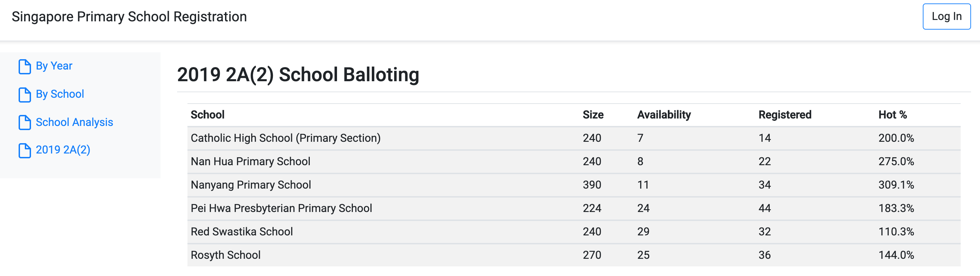Open the By Year sidebar link
This screenshot has height=276, width=980.
coord(54,66)
